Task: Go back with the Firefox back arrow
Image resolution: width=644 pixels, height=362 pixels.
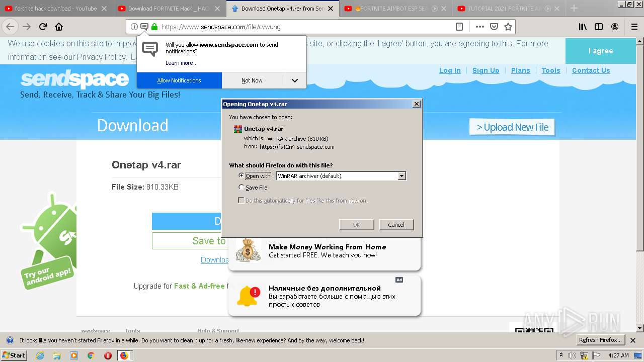Action: click(x=10, y=27)
